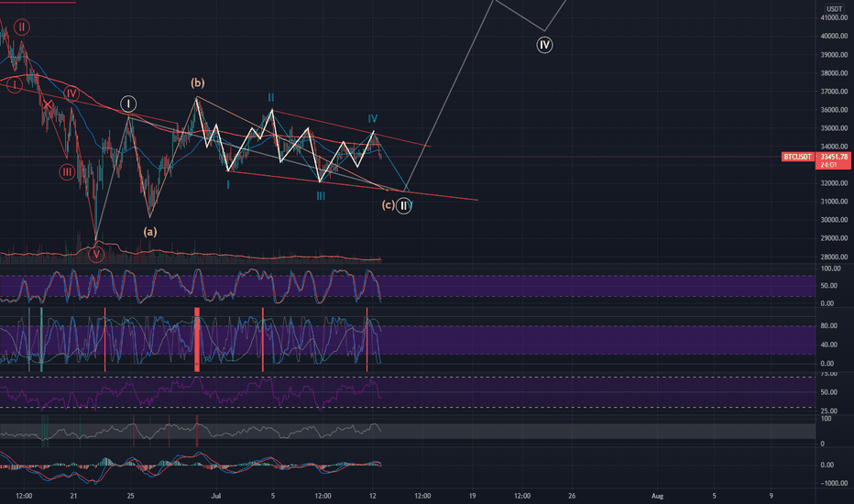
Task: Select the (b) corrective wave label
Action: [x=197, y=82]
